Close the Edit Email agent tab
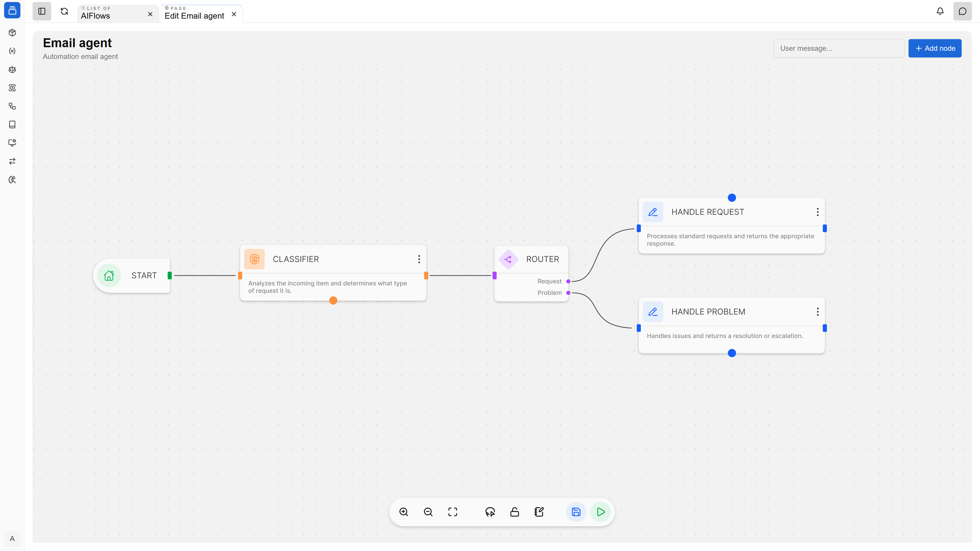The image size is (980, 551). tap(234, 14)
